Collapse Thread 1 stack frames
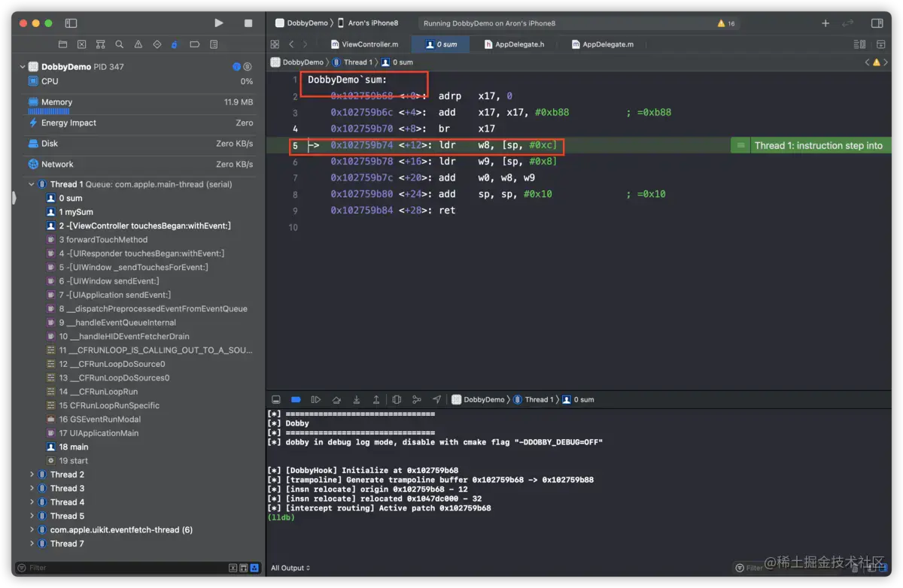Viewport: 903px width, 588px height. pos(32,184)
